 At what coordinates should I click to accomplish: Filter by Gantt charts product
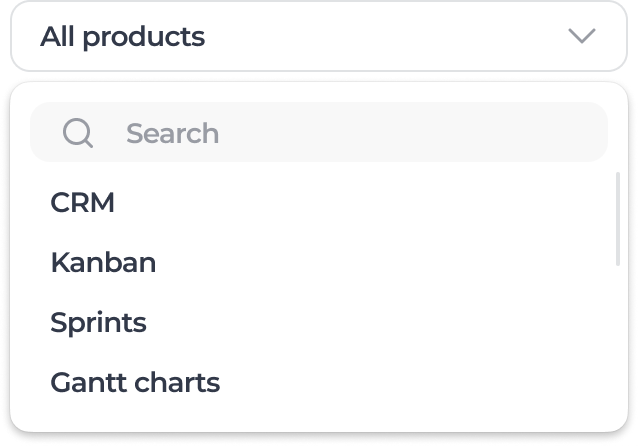pyautogui.click(x=135, y=382)
